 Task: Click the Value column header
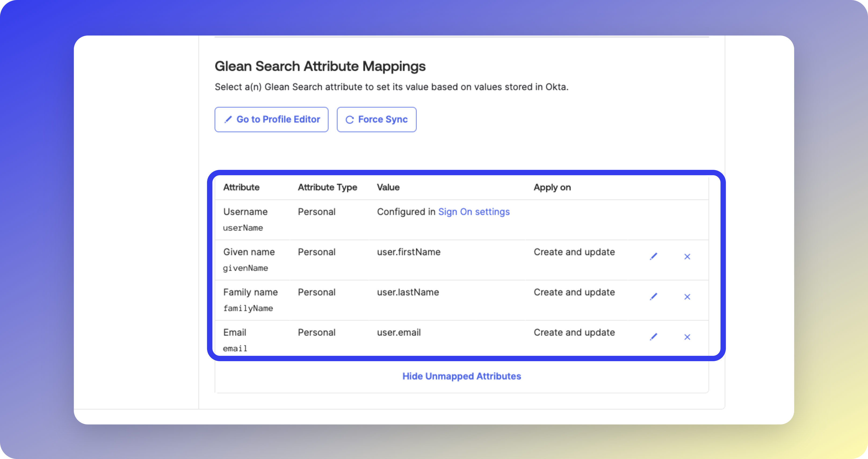coord(388,187)
